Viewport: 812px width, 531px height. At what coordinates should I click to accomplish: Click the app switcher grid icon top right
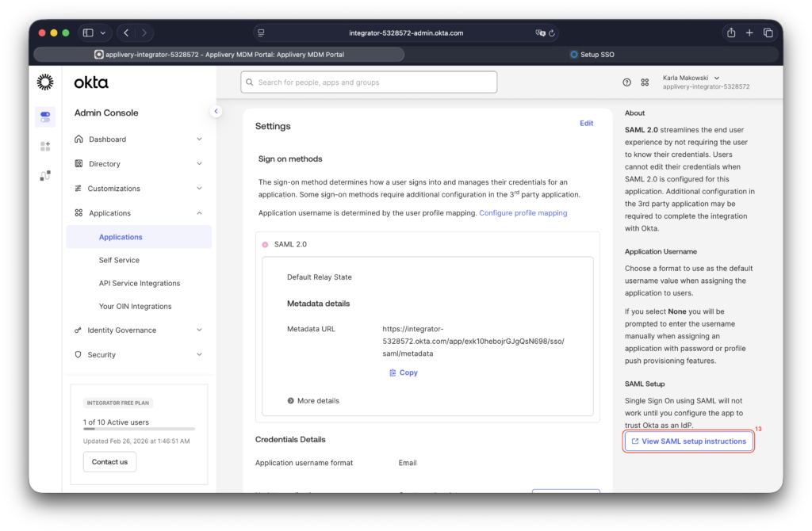coord(645,82)
